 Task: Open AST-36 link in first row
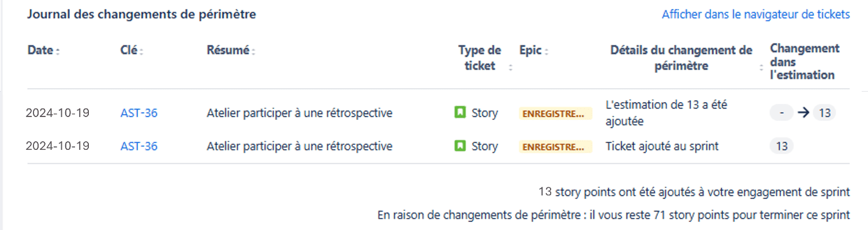139,113
